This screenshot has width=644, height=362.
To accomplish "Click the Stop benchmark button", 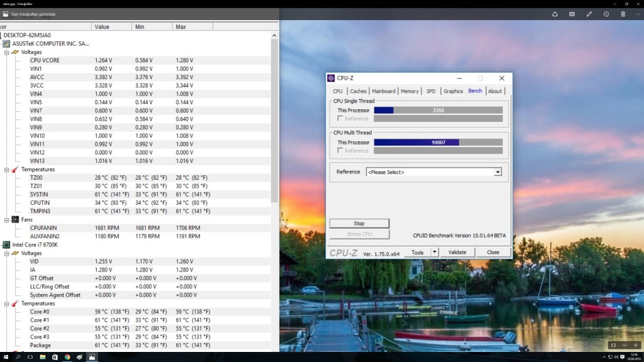I will click(x=359, y=223).
